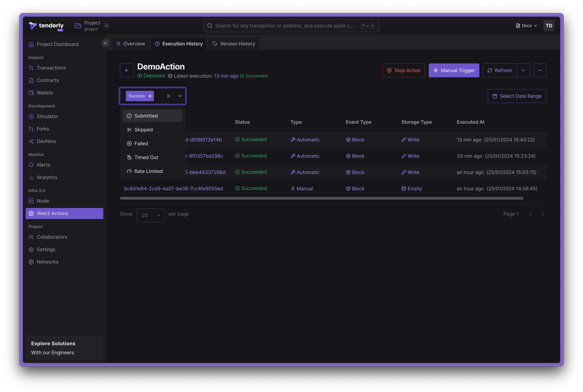
Task: Collapse the sidebar with arrow button
Action: [x=105, y=43]
